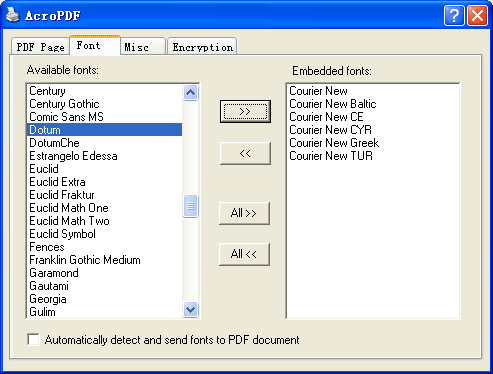Pick Euclid Symbol font
The image size is (493, 374).
104,234
